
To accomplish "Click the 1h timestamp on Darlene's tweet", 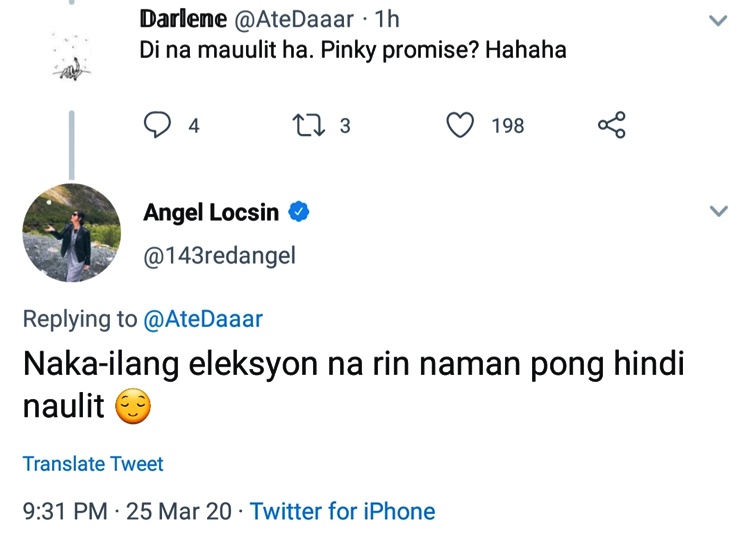I will (387, 20).
